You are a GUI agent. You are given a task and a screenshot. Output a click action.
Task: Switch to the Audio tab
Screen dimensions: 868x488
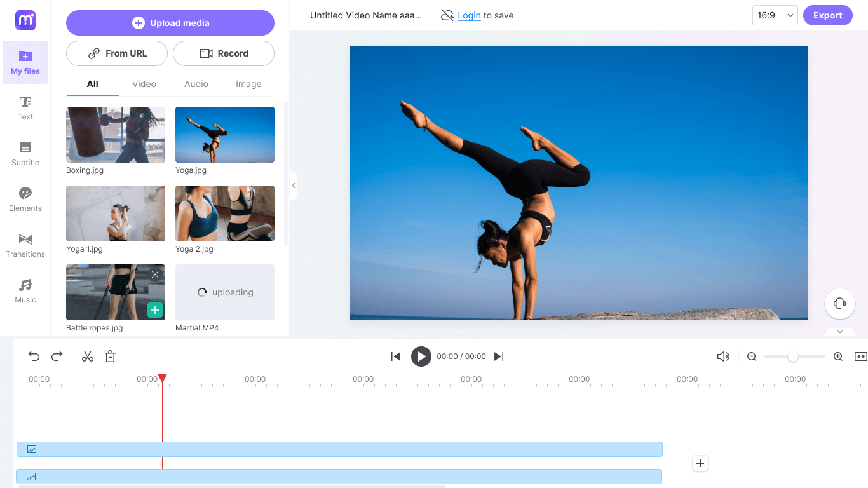[196, 84]
